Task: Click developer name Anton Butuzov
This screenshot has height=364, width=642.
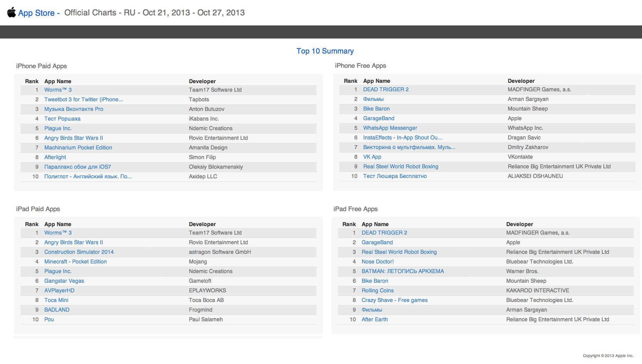Action: 207,109
